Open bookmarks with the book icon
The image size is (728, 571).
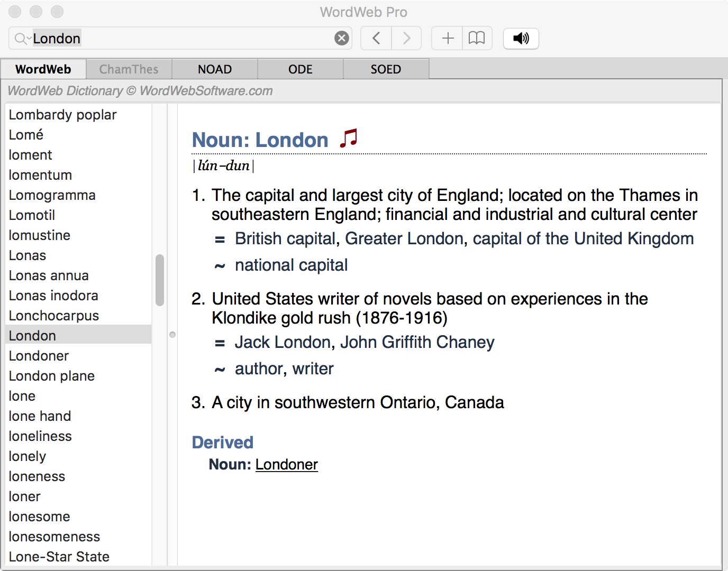[x=477, y=38]
